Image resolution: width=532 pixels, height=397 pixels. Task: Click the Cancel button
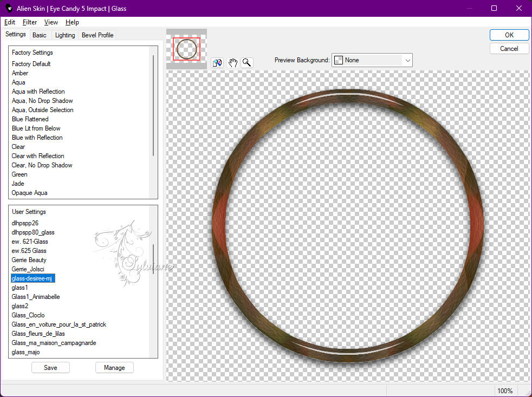509,49
